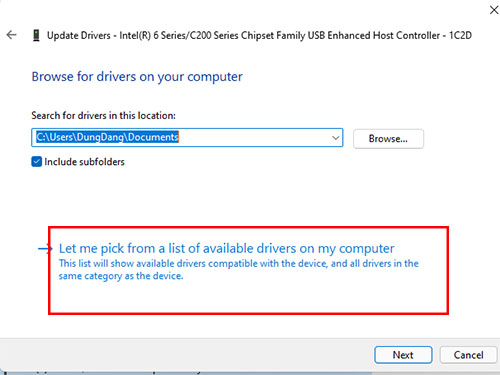Image resolution: width=500 pixels, height=375 pixels.
Task: Proceed with the Next button
Action: click(403, 355)
